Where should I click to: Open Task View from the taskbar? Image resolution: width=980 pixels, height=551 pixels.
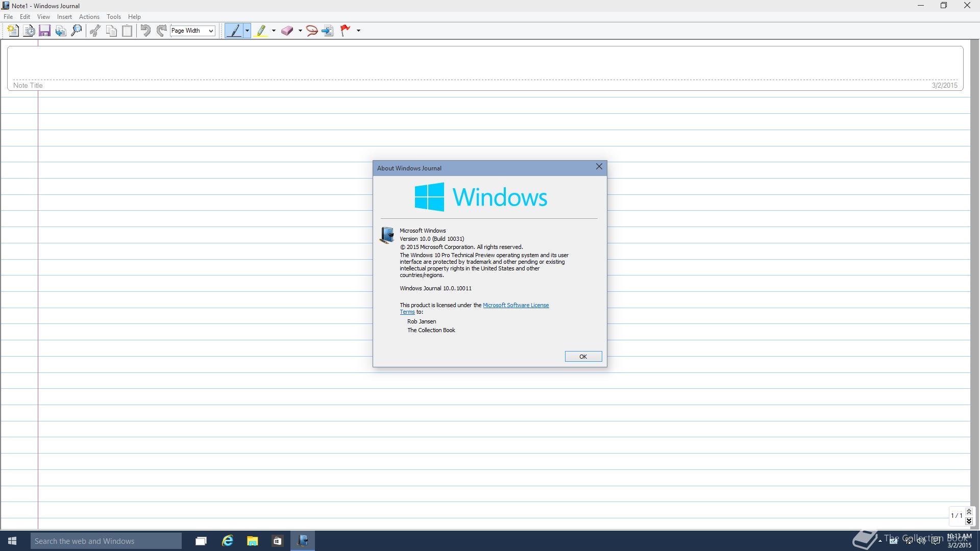coord(201,541)
